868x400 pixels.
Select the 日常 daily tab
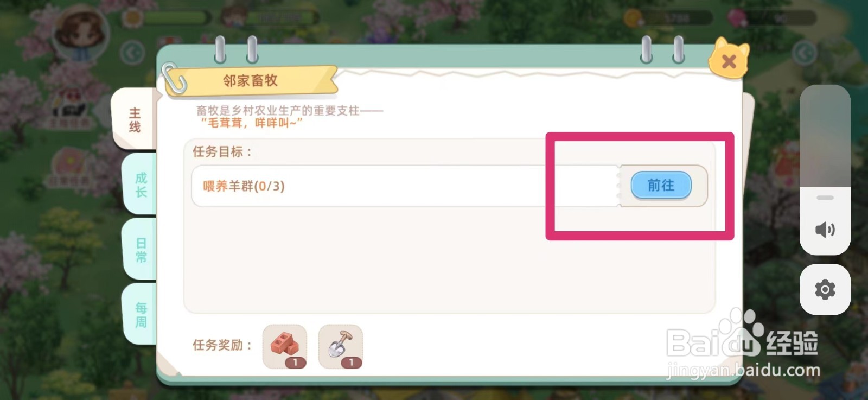pos(141,250)
